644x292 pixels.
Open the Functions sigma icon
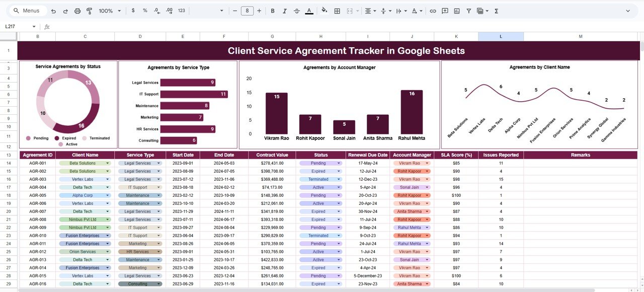coord(496,10)
